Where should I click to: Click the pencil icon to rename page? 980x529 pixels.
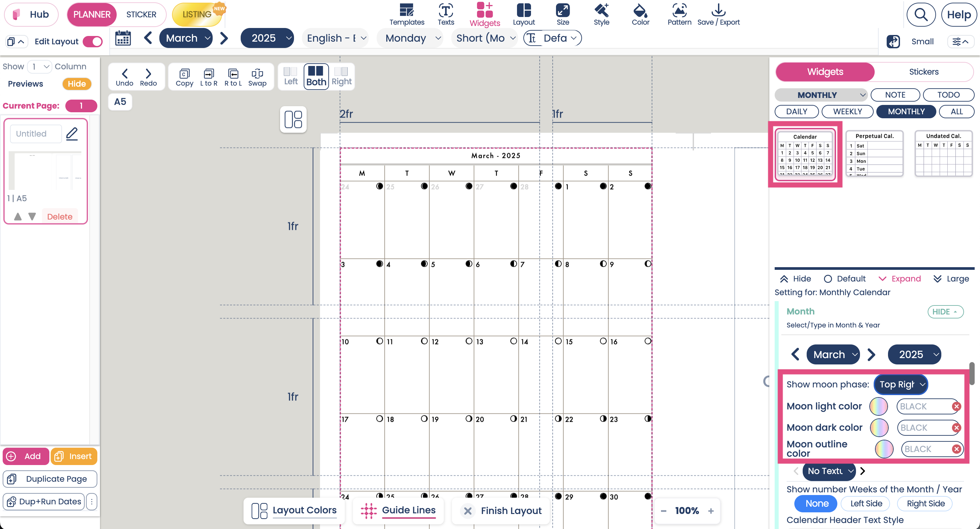(x=72, y=134)
